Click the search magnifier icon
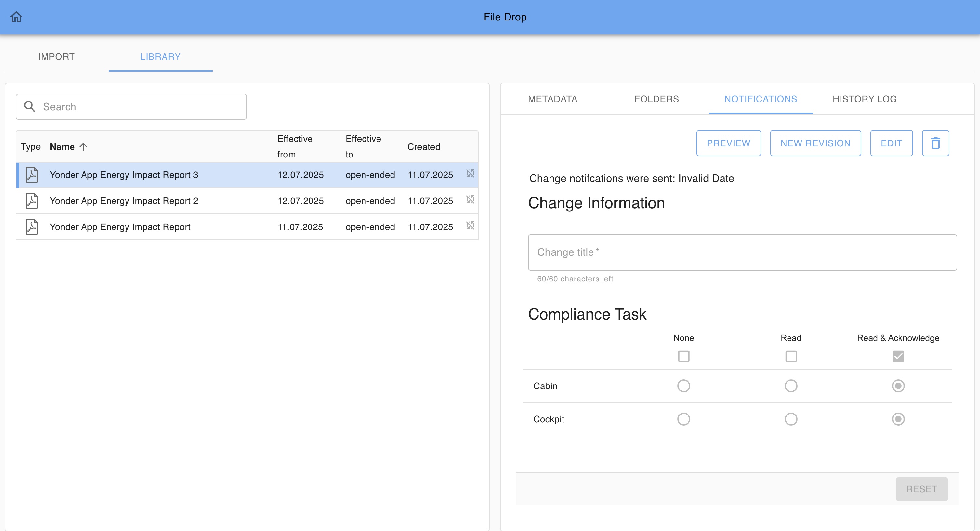Image resolution: width=980 pixels, height=531 pixels. [x=29, y=107]
